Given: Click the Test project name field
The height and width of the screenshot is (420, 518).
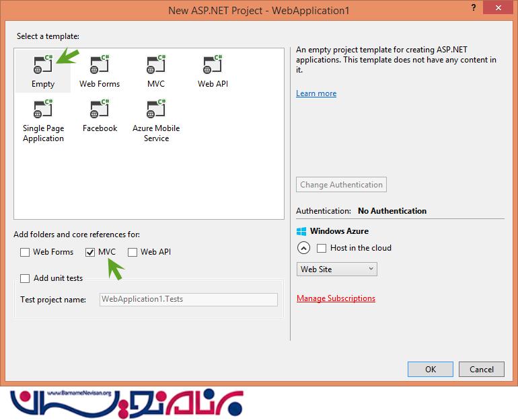Looking at the screenshot, I should [188, 300].
